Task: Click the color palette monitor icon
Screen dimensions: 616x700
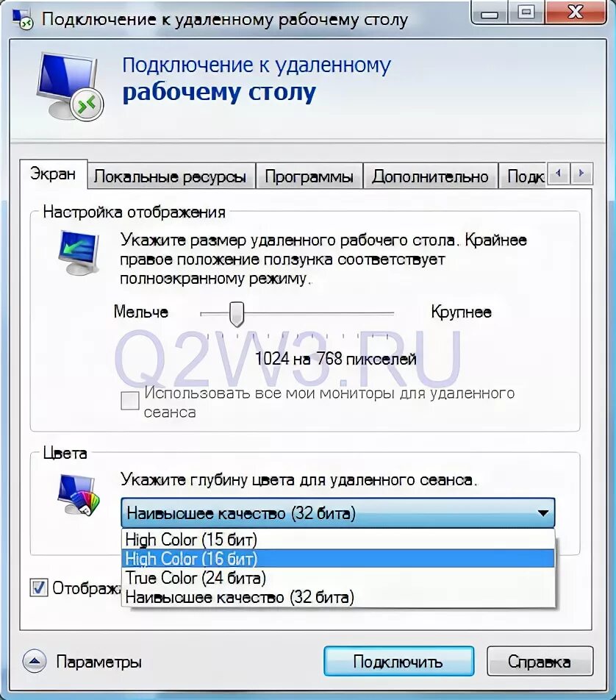Action: 79,496
